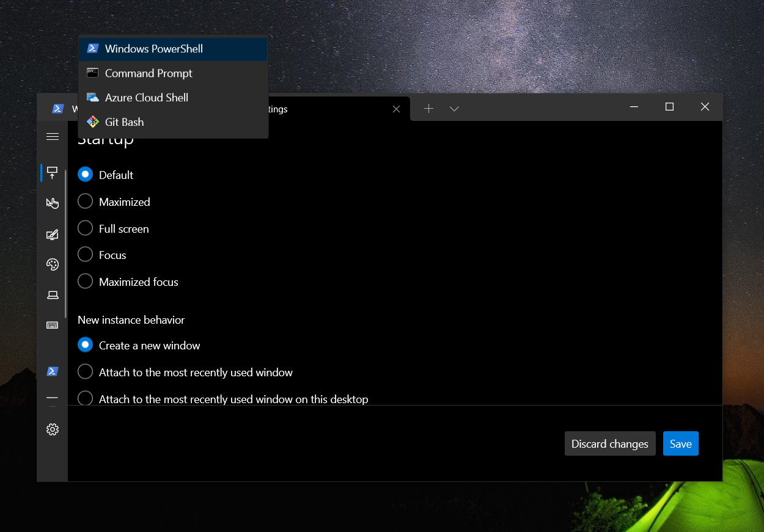Click the Discard changes button
Image resolution: width=764 pixels, height=532 pixels.
(610, 443)
